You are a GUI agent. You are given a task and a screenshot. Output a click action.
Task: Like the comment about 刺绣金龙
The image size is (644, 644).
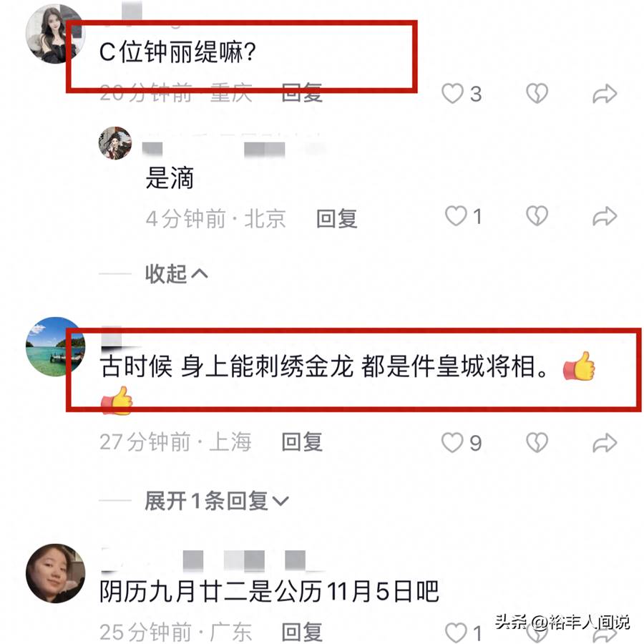[x=453, y=442]
